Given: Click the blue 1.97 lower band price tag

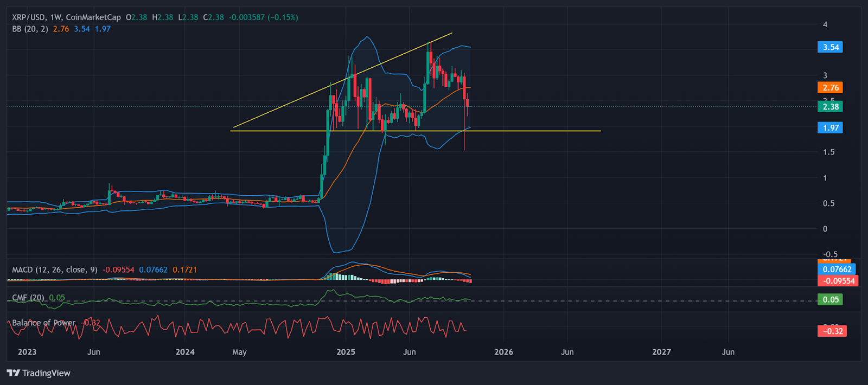Looking at the screenshot, I should (x=830, y=128).
